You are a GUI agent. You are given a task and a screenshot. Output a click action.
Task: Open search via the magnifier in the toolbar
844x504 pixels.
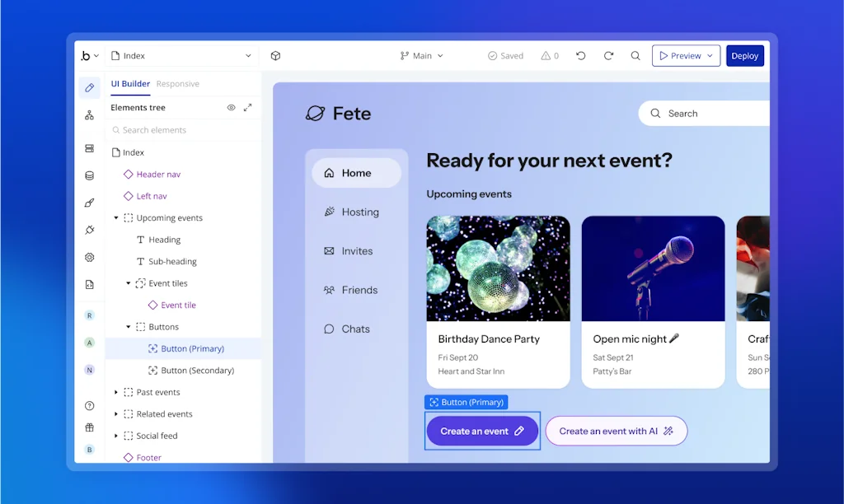point(635,55)
